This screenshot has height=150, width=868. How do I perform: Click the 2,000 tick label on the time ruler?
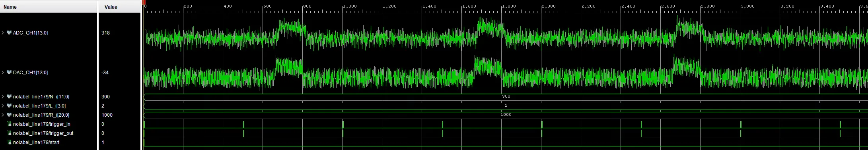click(549, 6)
